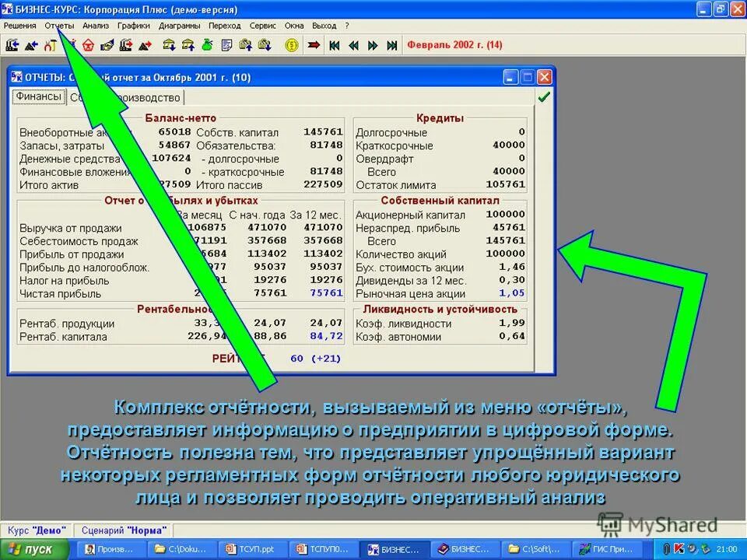Click the pile with blue arrow toolbar icon

click(31, 45)
